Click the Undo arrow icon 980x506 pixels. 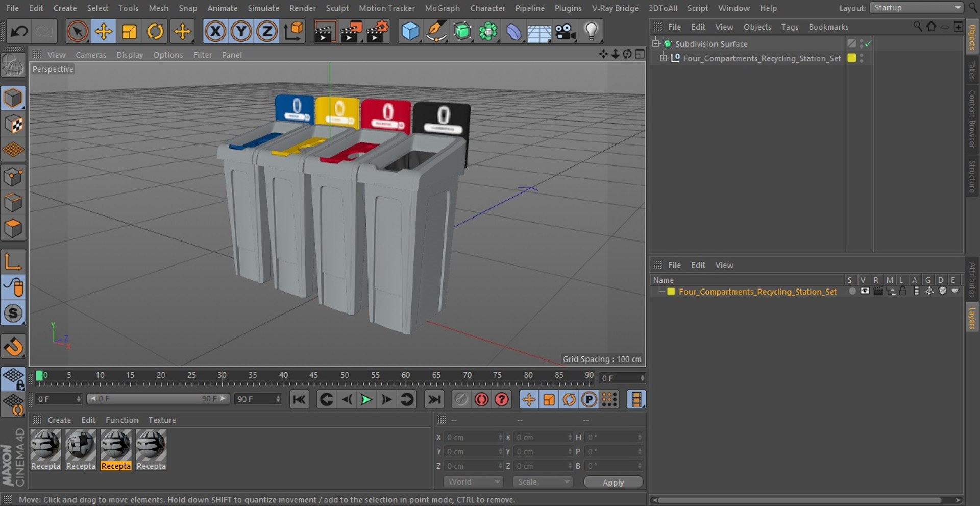pyautogui.click(x=19, y=32)
